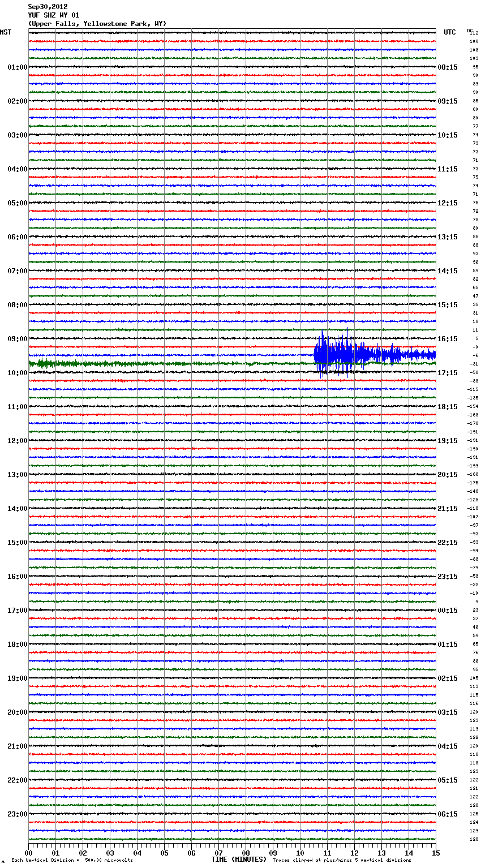Click the 23:15 UTC time label

[x=448, y=577]
